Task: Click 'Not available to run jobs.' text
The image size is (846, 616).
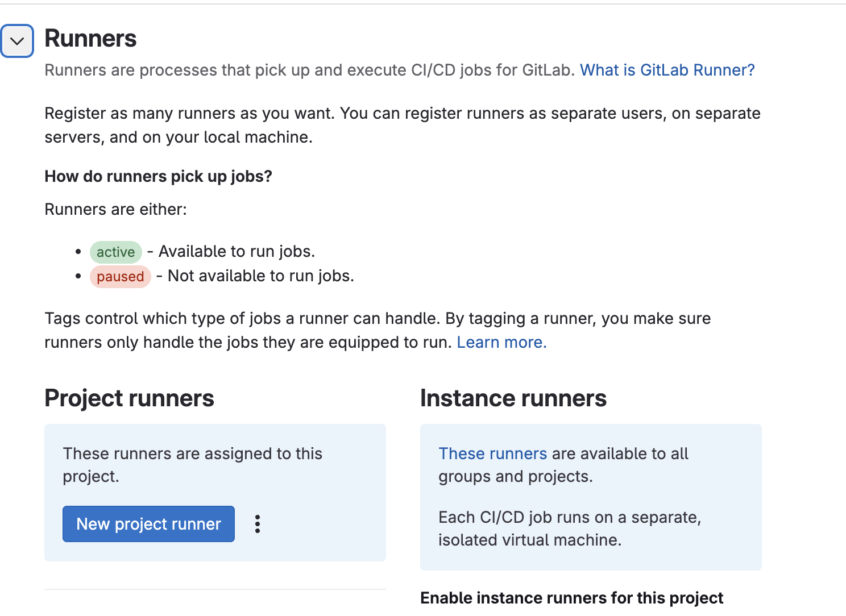Action: pyautogui.click(x=261, y=276)
